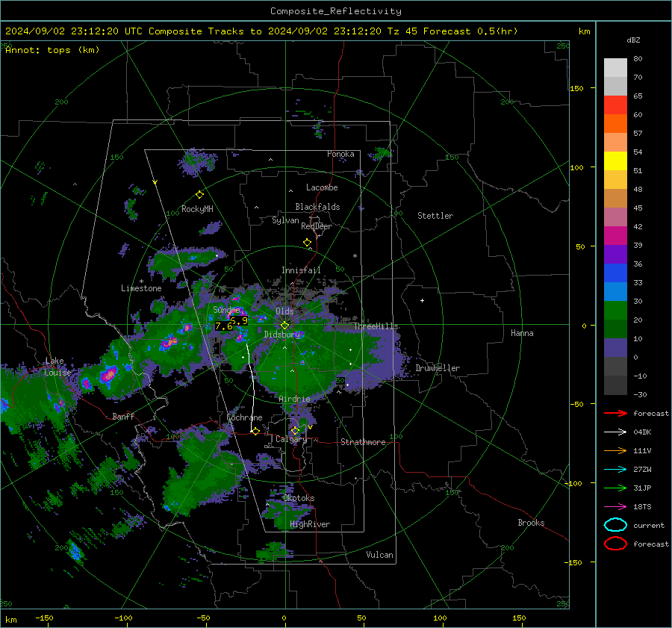Click the Vulcan town label
Screen dimensions: 672x628
click(380, 555)
